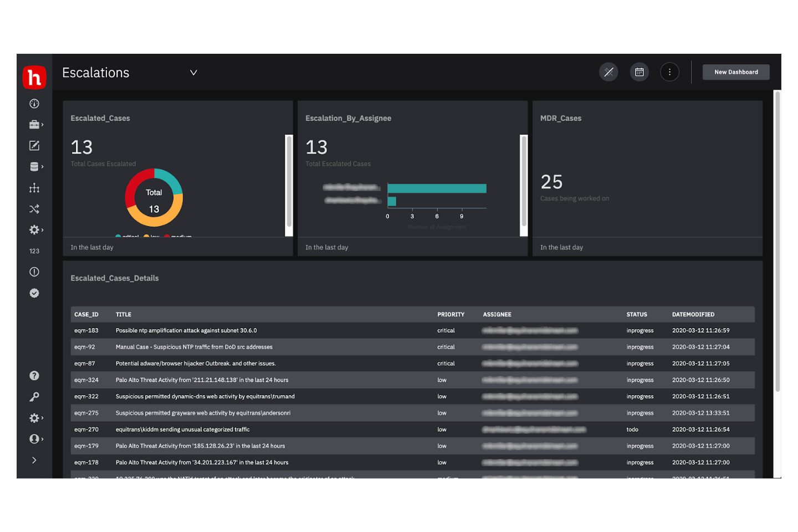Expand the briefcase cases menu in sidebar
This screenshot has width=798, height=532.
pos(35,125)
